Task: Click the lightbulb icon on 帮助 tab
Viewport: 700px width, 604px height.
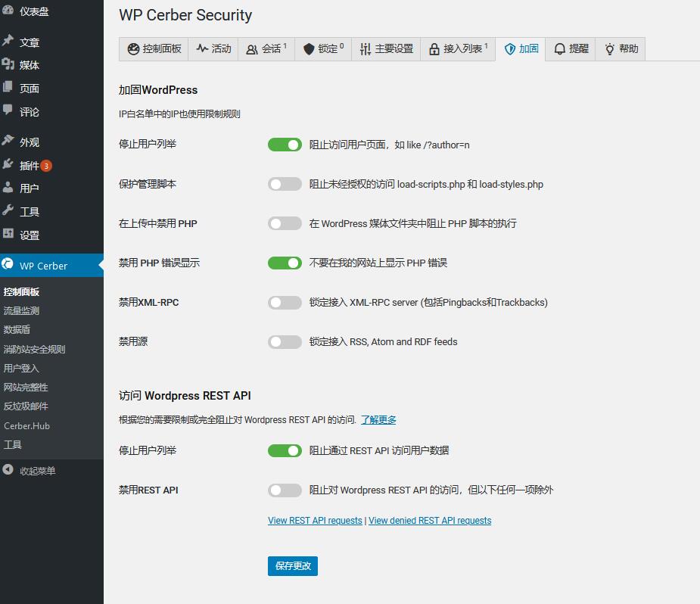Action: 609,49
